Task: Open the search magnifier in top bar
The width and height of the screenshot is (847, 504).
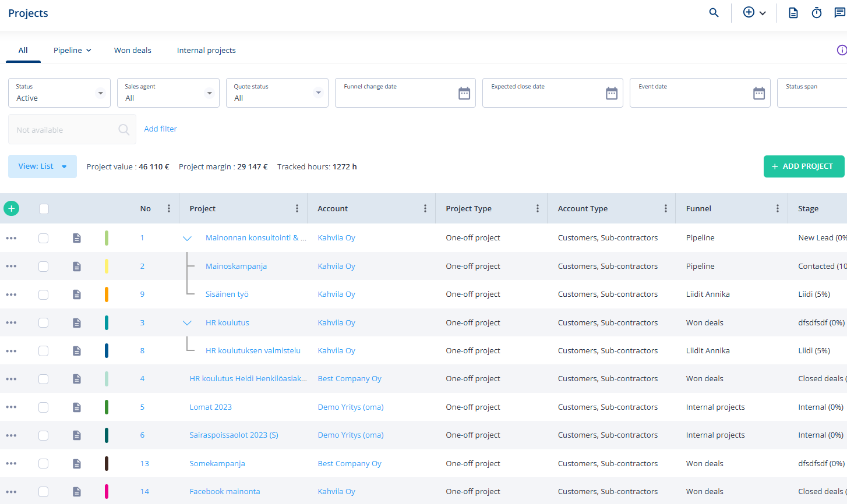Action: pyautogui.click(x=714, y=13)
